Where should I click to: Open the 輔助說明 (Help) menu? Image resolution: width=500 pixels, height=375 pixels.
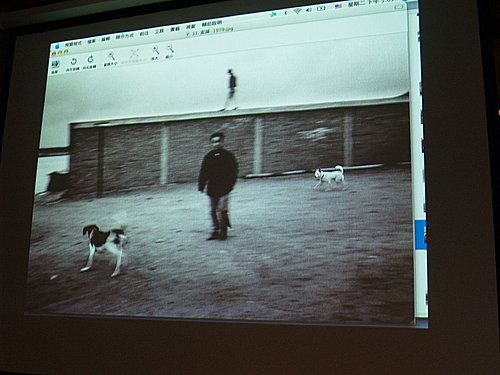coord(211,24)
